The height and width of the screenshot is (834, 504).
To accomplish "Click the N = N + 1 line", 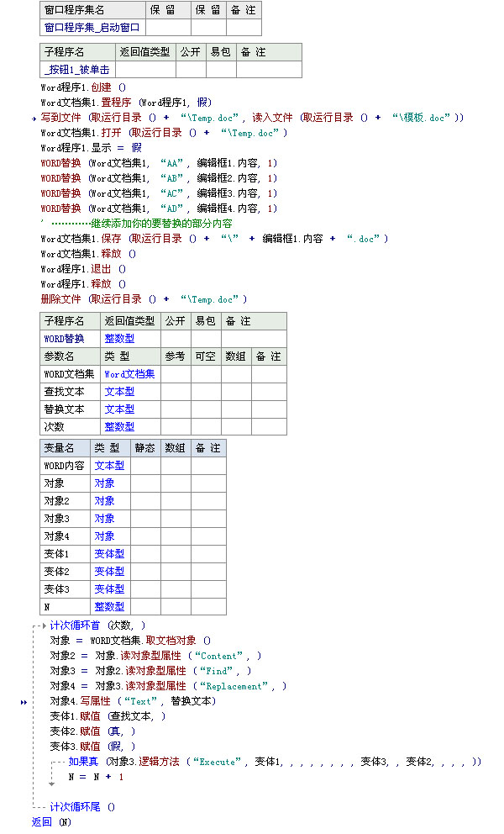I will click(96, 777).
